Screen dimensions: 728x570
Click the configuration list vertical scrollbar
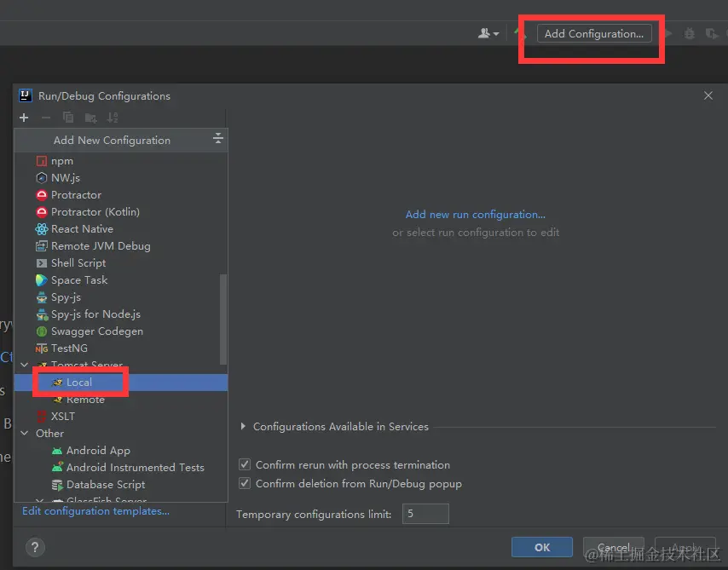pyautogui.click(x=222, y=320)
